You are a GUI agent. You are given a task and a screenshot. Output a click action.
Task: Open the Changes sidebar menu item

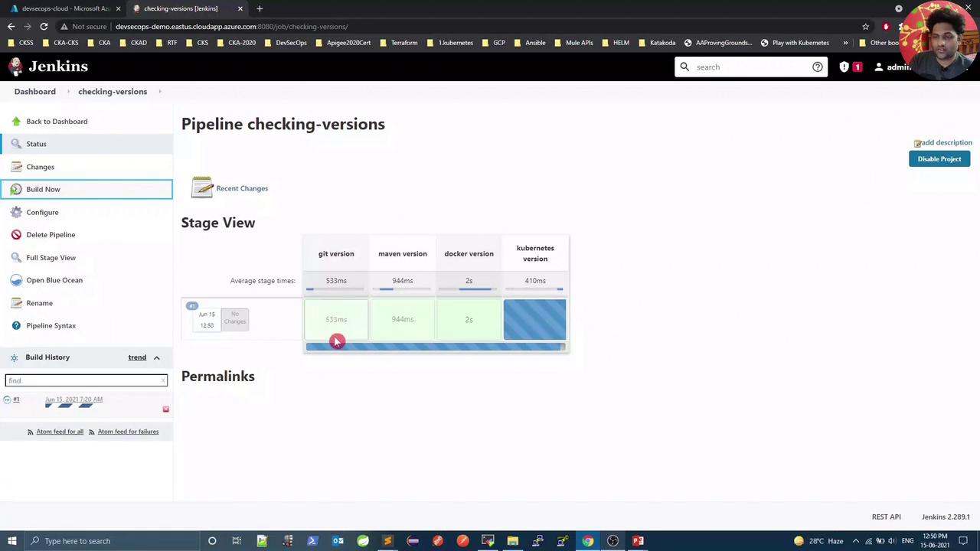coord(87,167)
